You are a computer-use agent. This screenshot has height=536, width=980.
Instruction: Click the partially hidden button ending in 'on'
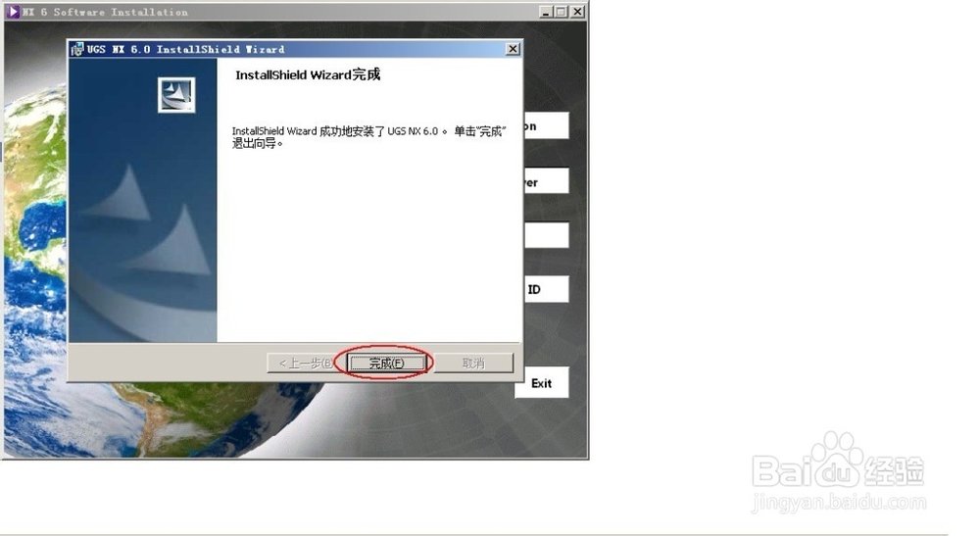(x=546, y=125)
